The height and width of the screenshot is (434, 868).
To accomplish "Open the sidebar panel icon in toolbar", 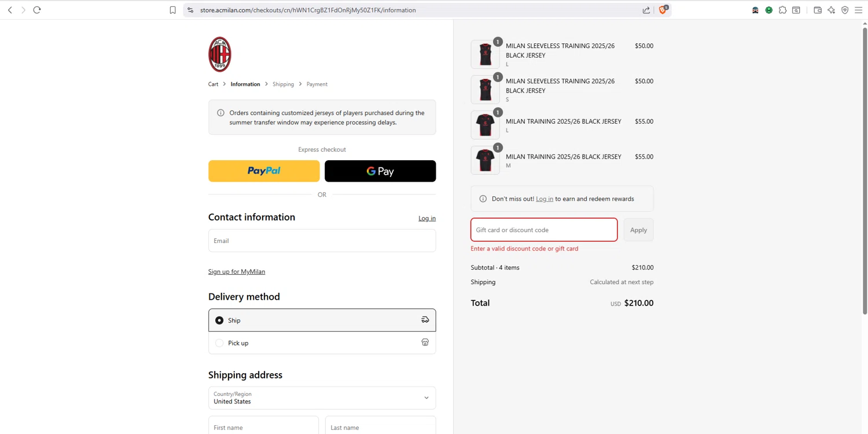I will [x=796, y=10].
